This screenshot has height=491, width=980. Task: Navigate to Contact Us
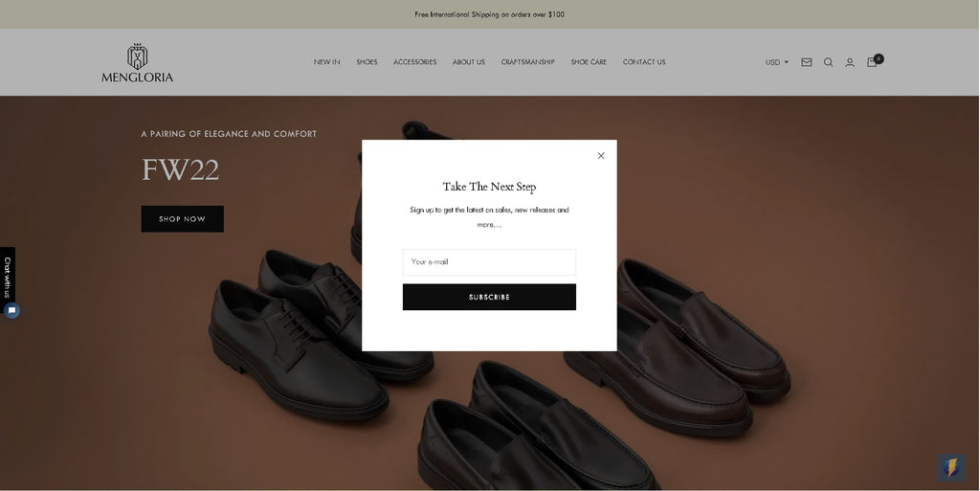(644, 62)
